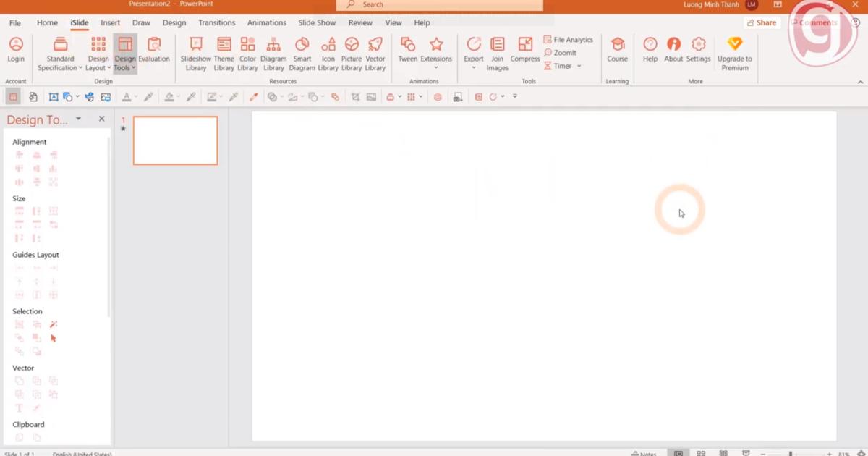Open the Transitions tab
Image resolution: width=868 pixels, height=456 pixels.
216,23
